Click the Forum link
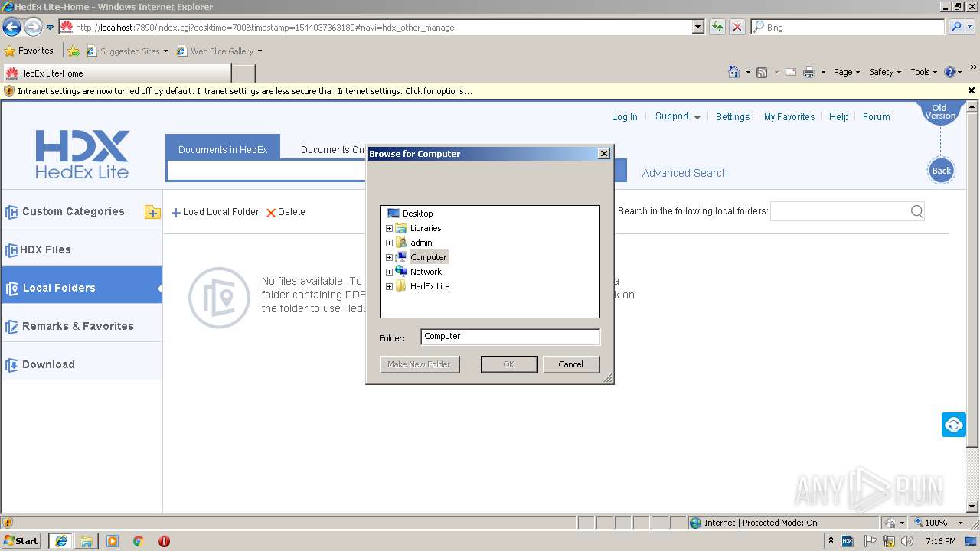The width and height of the screenshot is (980, 551). pos(876,117)
